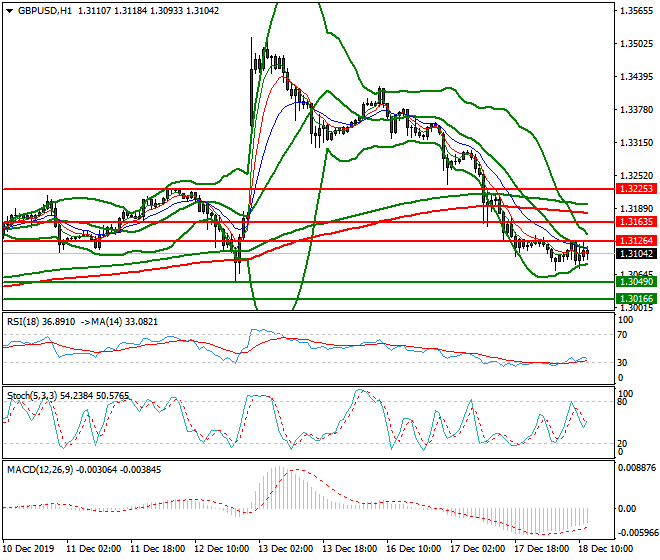660x560 pixels.
Task: Click the 13 Dec 02:00 time axis label
Action: (286, 549)
